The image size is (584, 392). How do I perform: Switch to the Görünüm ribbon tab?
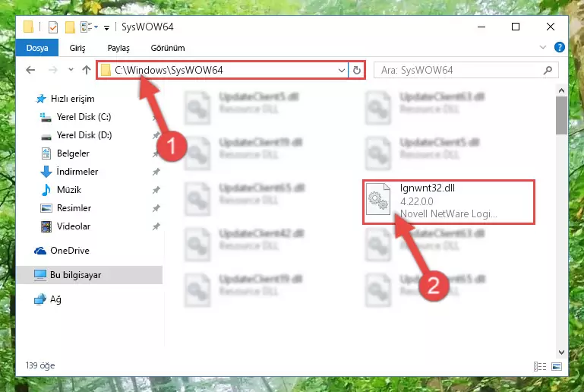click(x=168, y=48)
